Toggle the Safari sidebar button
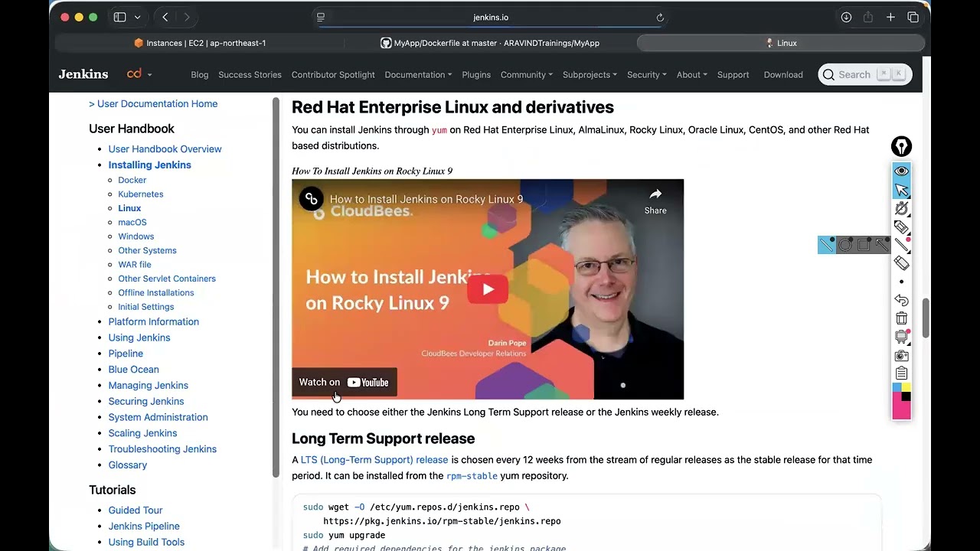Image resolution: width=980 pixels, height=551 pixels. (x=120, y=17)
